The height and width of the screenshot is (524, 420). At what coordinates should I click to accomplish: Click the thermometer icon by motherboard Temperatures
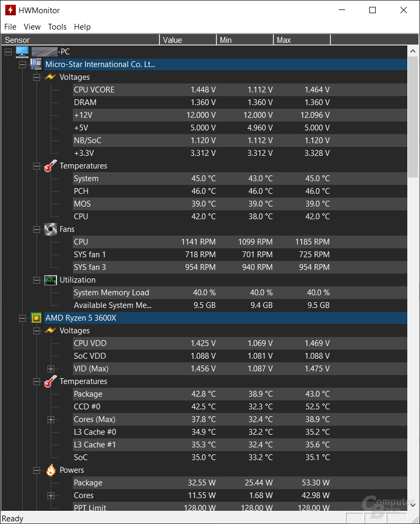51,166
